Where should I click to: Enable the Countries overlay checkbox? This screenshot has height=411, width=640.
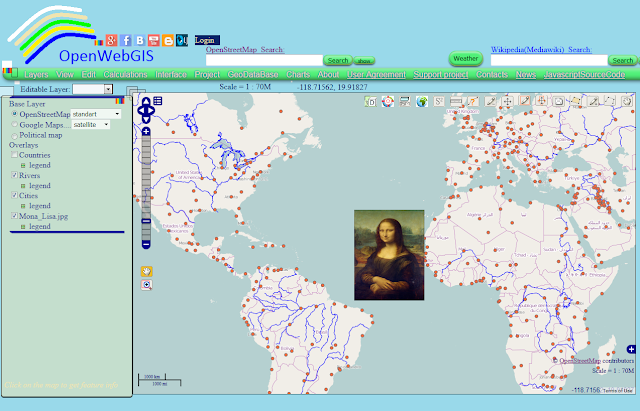(x=14, y=155)
